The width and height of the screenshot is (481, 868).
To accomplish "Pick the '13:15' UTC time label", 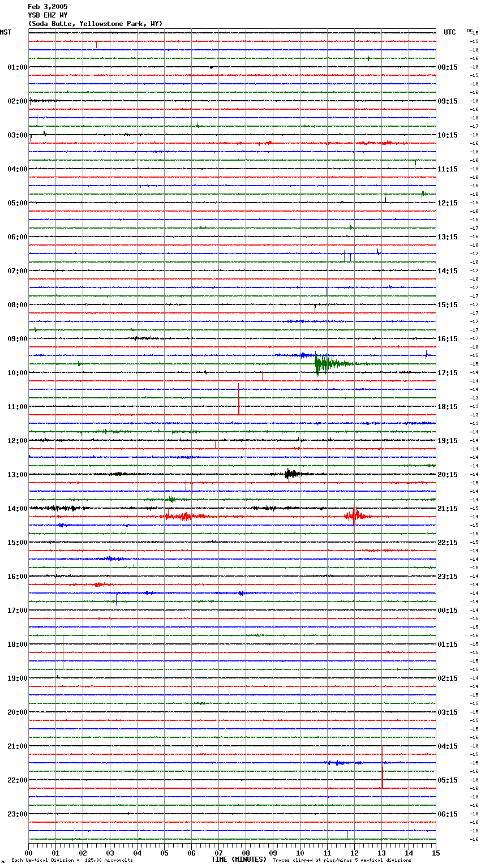I will [448, 237].
